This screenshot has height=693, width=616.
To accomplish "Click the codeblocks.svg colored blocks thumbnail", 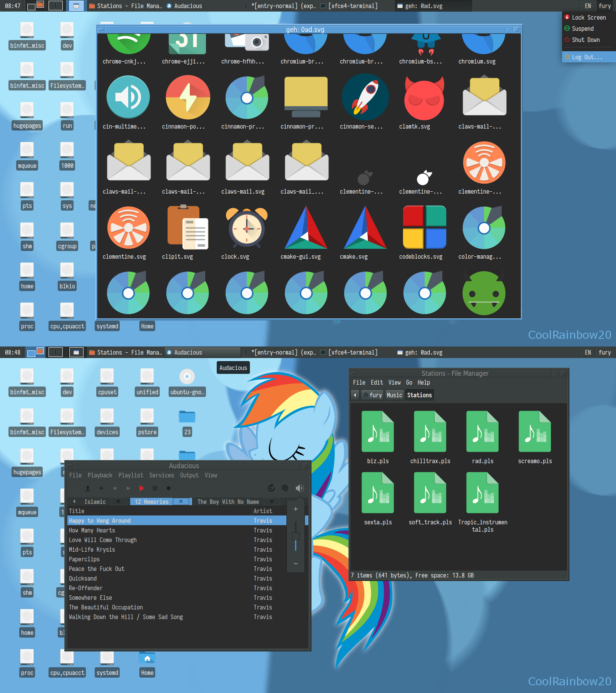I will click(x=424, y=228).
